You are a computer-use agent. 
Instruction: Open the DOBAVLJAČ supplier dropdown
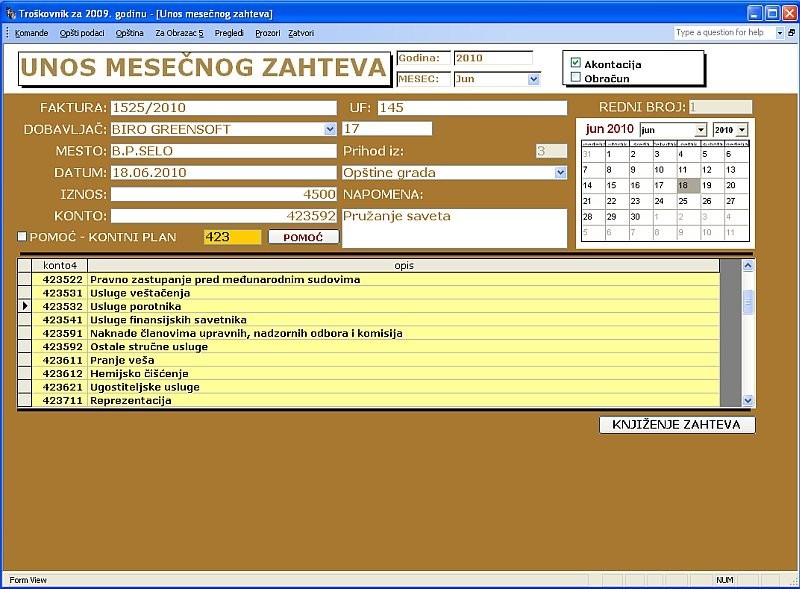[331, 129]
